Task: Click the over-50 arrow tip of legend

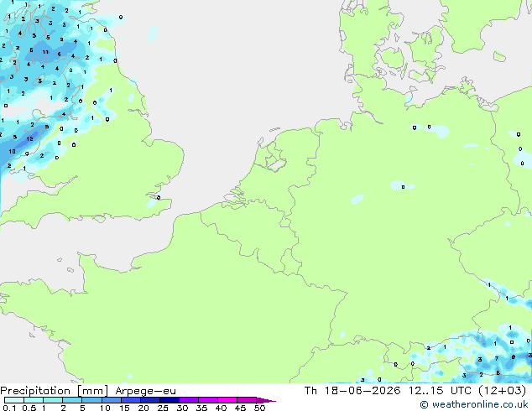Action: point(266,400)
